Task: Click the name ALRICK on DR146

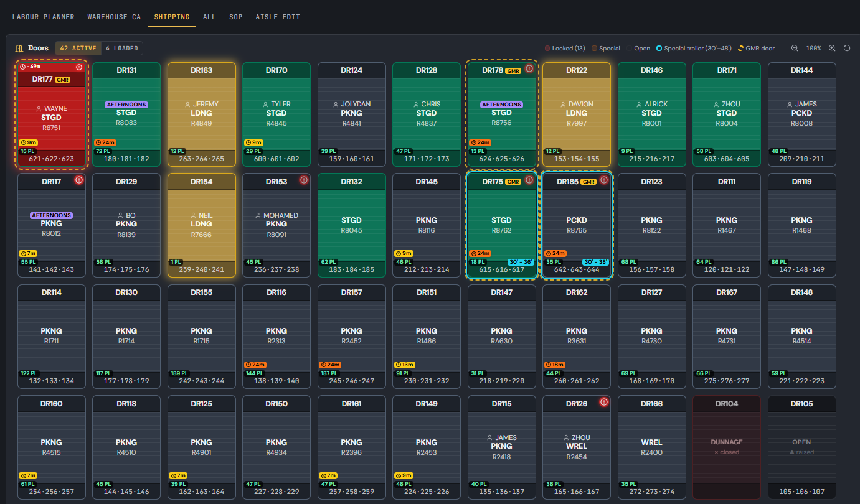Action: [x=656, y=105]
